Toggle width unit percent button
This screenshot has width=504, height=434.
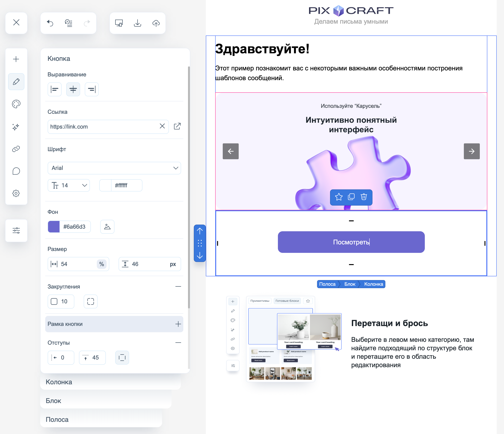102,264
